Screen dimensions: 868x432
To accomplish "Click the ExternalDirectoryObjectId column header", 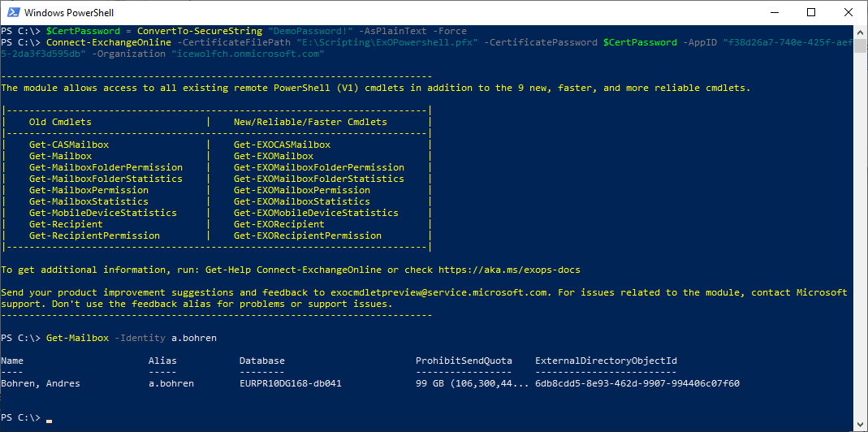I will coord(607,361).
